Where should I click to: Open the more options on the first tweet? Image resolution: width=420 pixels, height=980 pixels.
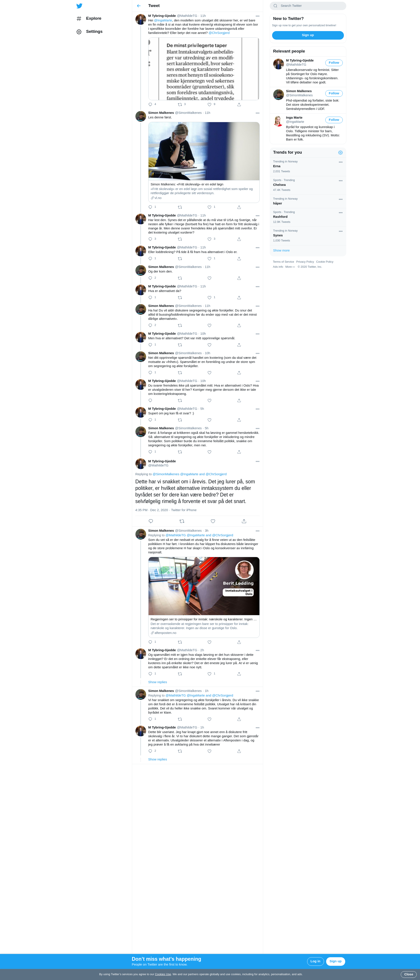point(257,16)
